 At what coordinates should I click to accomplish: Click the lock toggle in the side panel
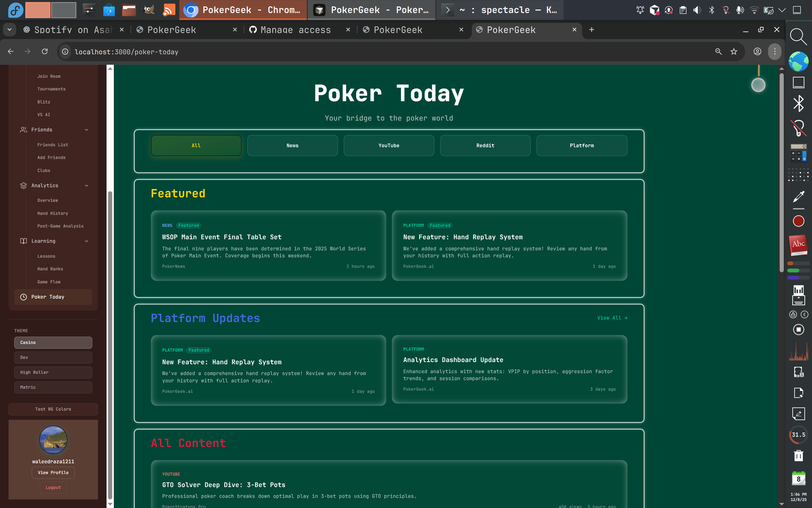[794, 314]
